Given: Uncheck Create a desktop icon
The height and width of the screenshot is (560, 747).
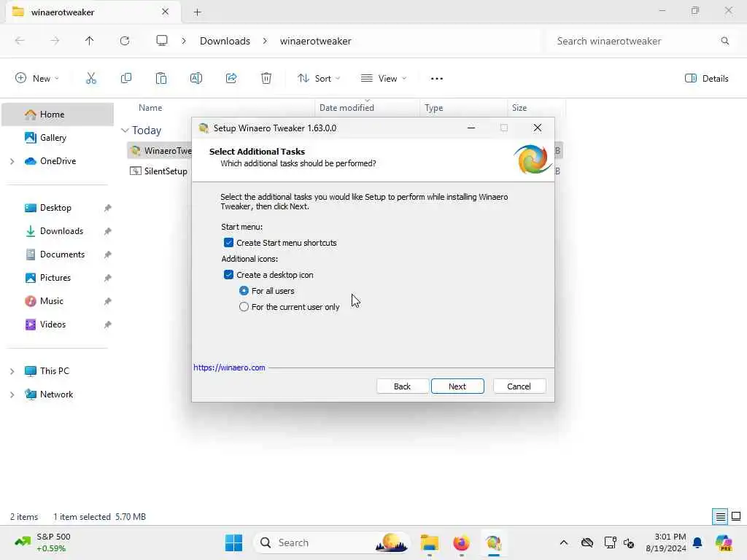Looking at the screenshot, I should (228, 275).
